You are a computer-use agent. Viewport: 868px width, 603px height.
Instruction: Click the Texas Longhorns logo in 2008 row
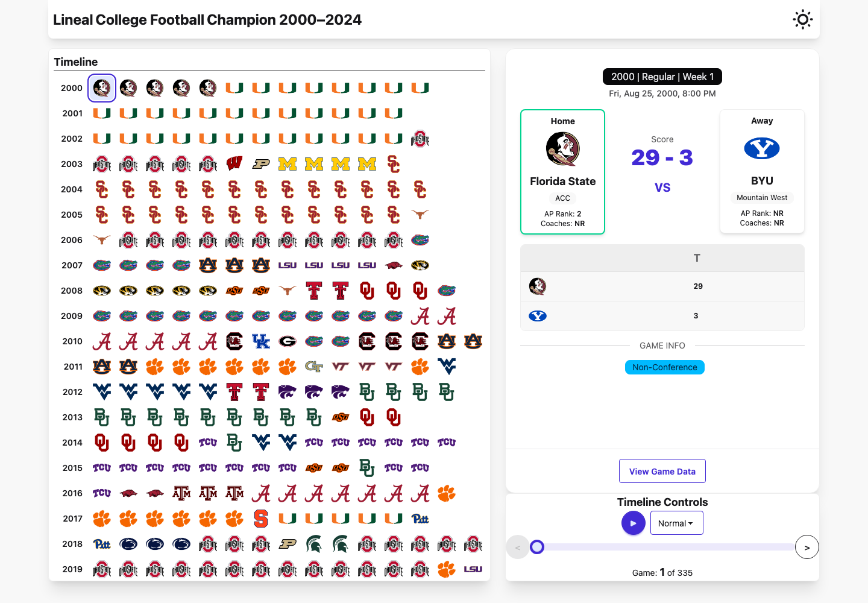(288, 291)
